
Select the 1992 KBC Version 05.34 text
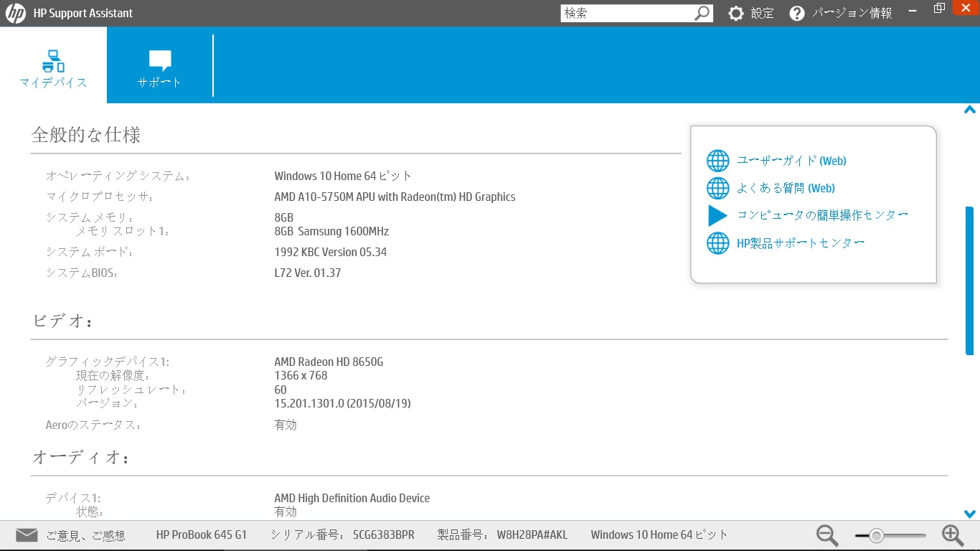(331, 252)
